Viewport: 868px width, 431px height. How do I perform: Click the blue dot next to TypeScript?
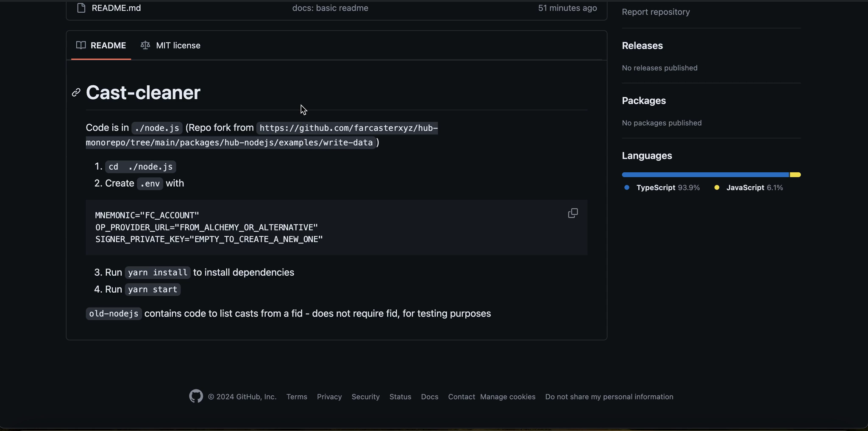click(x=627, y=188)
